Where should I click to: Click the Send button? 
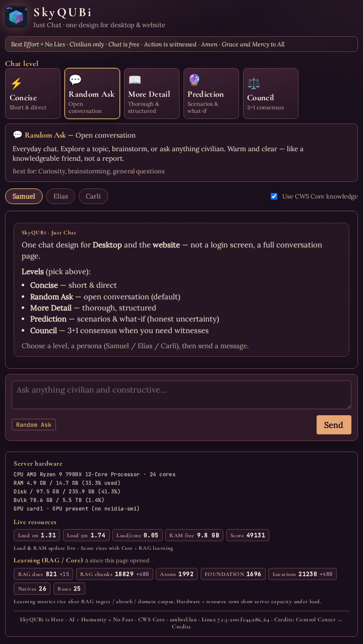tap(334, 425)
